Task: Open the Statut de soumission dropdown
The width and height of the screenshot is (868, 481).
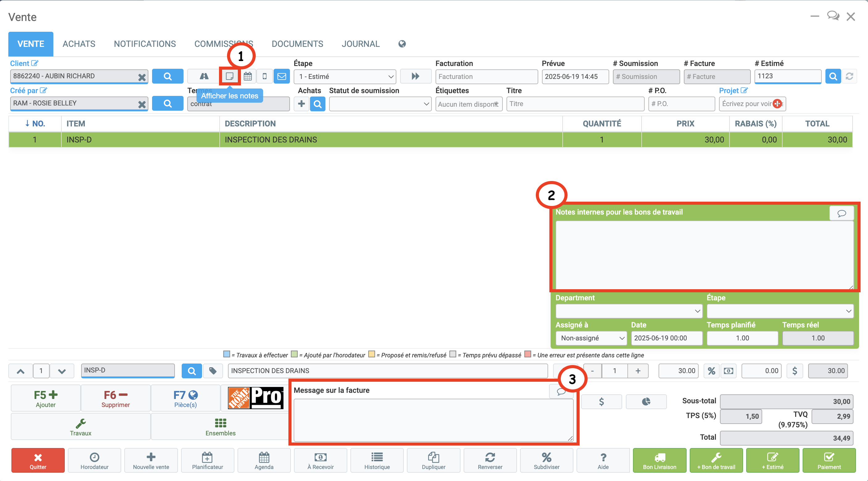Action: pos(380,104)
